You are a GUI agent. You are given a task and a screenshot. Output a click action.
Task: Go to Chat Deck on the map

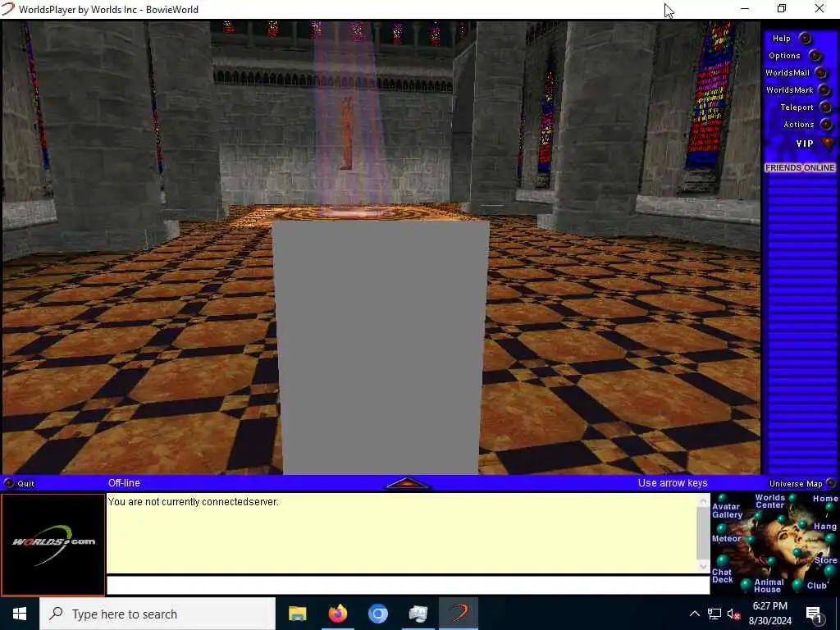pyautogui.click(x=722, y=576)
